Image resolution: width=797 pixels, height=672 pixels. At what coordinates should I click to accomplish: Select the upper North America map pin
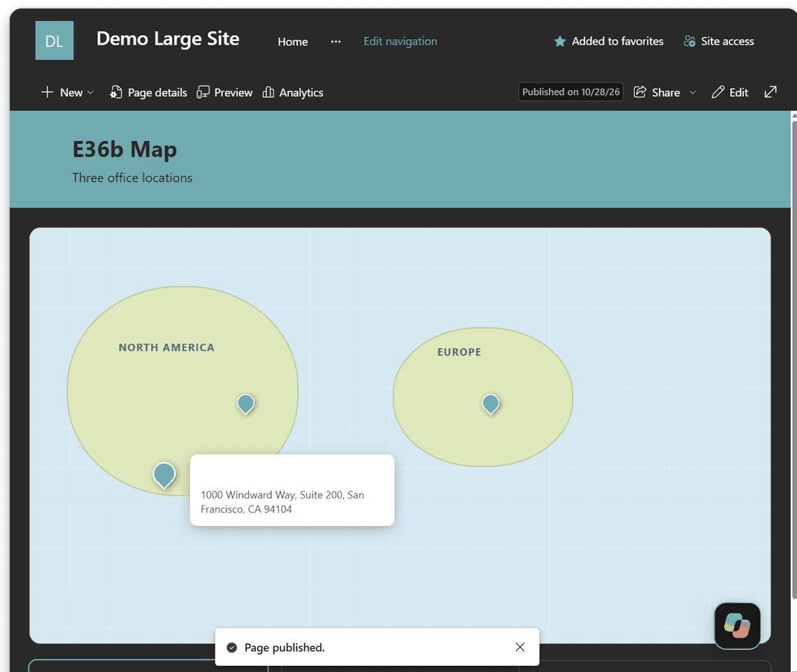tap(246, 403)
